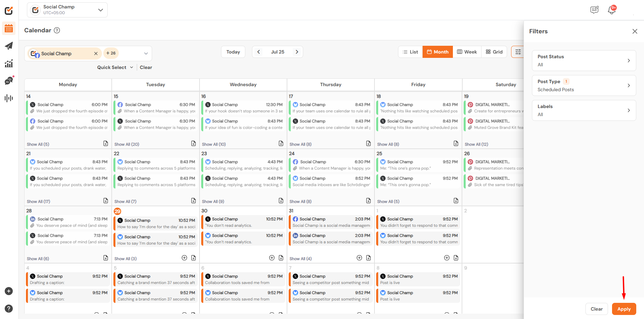Open the Engage chat sidebar icon
This screenshot has height=319, width=644.
(x=9, y=80)
